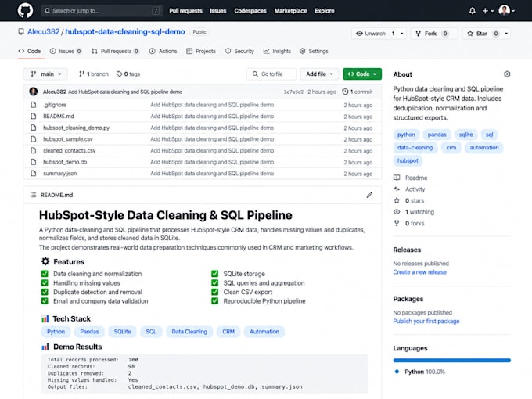Click the python topic tag
The image size is (532, 399).
tap(406, 135)
